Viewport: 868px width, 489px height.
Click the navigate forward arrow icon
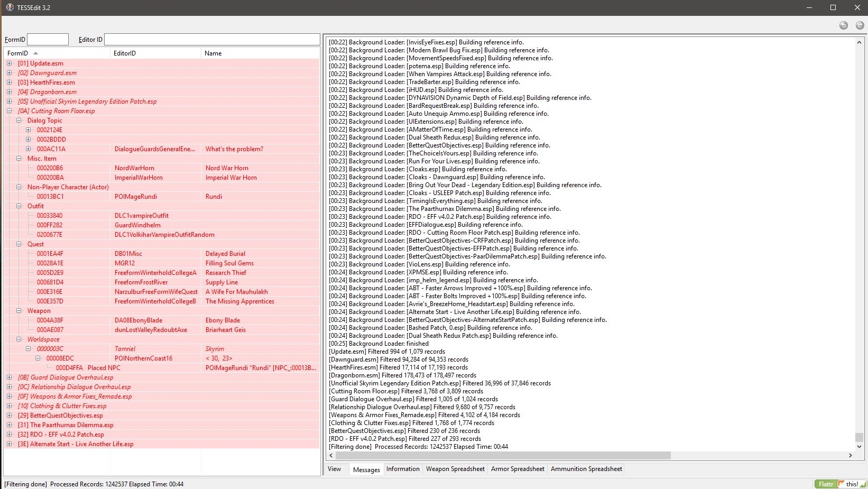click(860, 25)
